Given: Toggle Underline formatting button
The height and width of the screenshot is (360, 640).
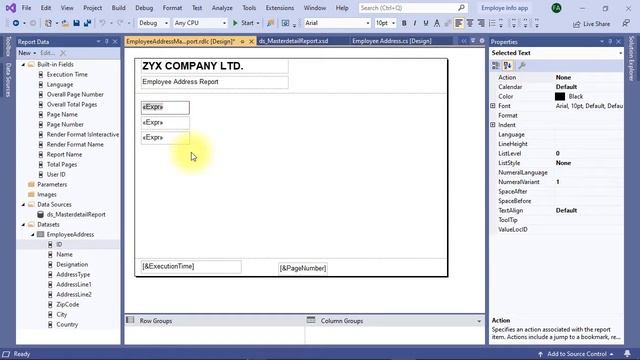Looking at the screenshot, I should (426, 23).
